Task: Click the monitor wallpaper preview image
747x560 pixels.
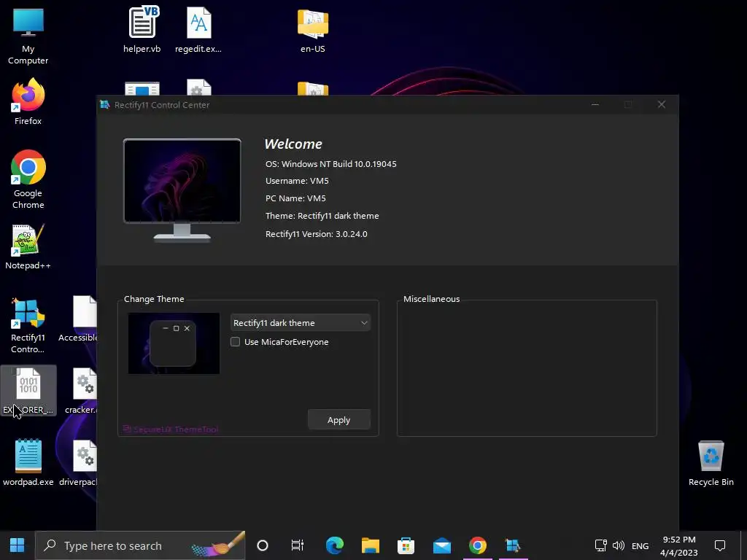Action: coord(182,181)
